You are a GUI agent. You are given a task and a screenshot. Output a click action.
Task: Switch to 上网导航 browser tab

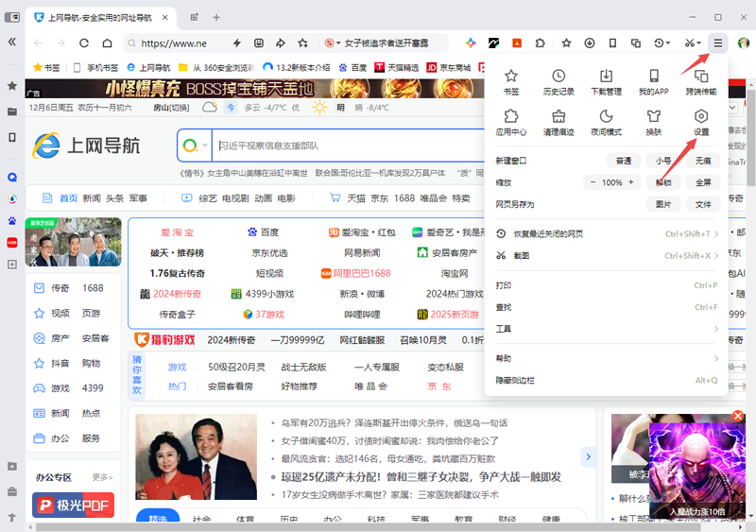click(100, 18)
